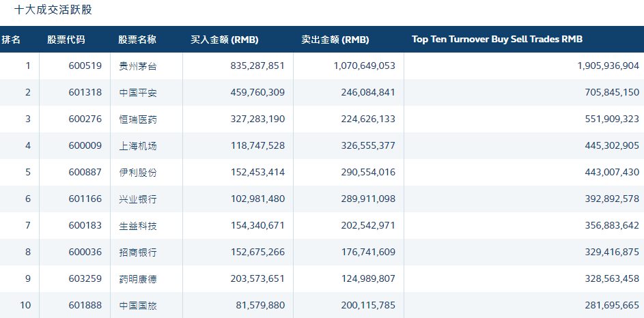644x318 pixels.
Task: Click total turnover 328,563,458
Action: (x=612, y=278)
